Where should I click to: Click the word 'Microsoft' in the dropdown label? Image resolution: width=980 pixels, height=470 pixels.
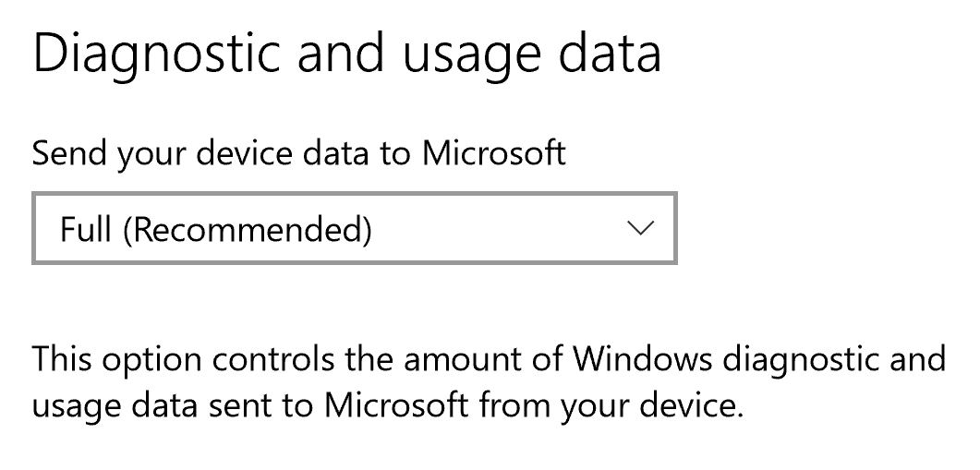(x=494, y=153)
